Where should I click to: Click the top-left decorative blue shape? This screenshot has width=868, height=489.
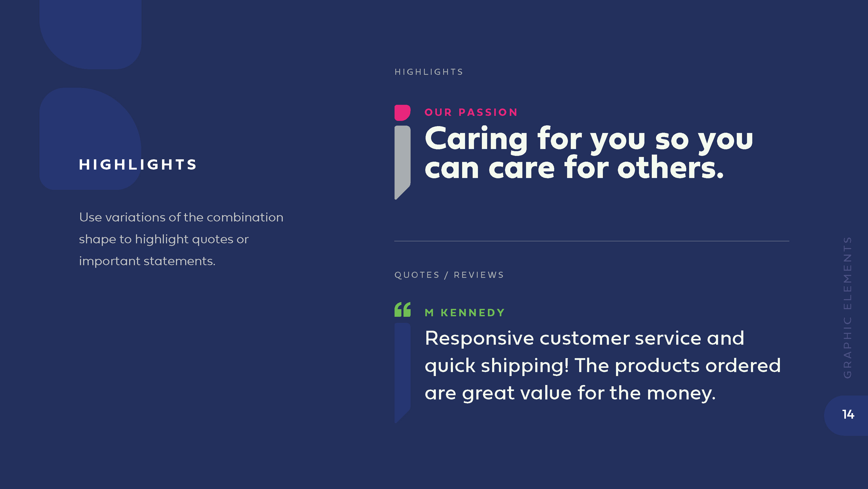click(90, 34)
